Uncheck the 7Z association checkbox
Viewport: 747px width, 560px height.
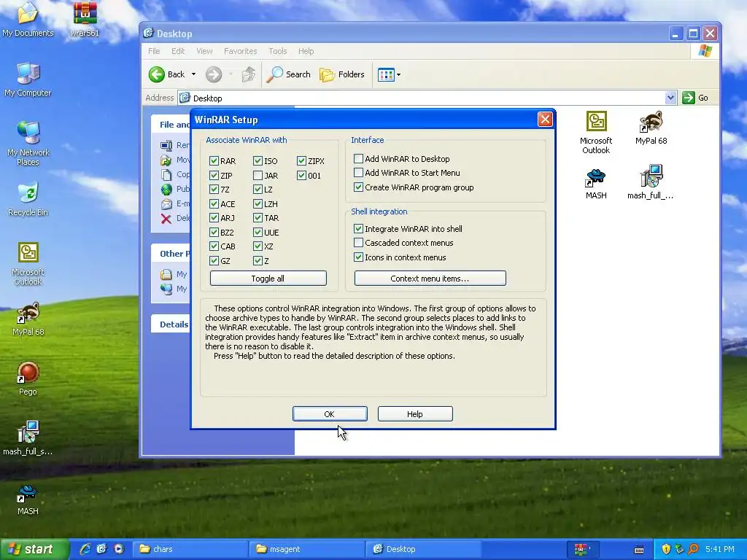point(214,189)
